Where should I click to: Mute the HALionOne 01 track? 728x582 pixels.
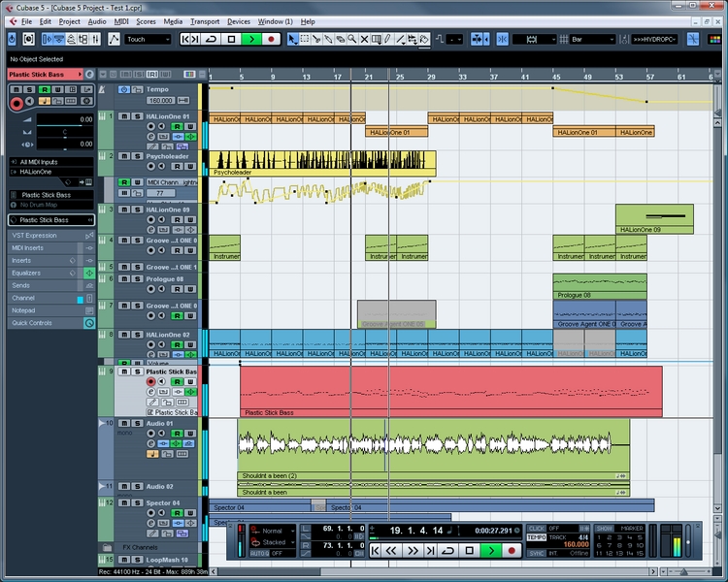[124, 116]
